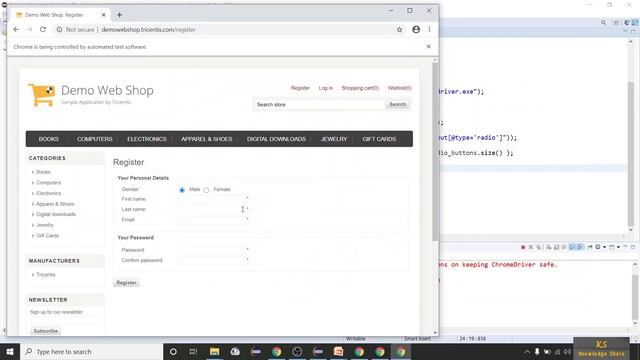Terminate run with red stop icon in Eclipse console
The height and width of the screenshot is (360, 640).
[523, 247]
